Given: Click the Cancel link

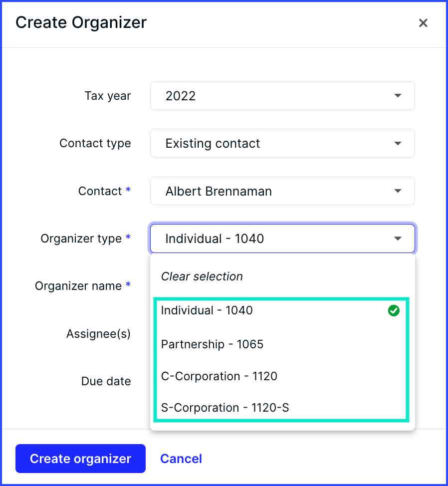Looking at the screenshot, I should pyautogui.click(x=181, y=459).
